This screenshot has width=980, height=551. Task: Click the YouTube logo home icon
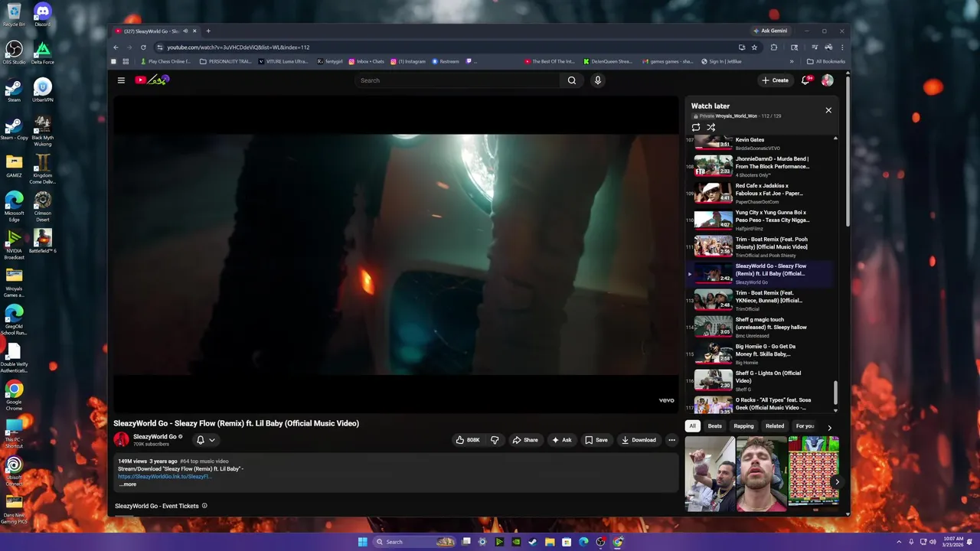point(152,80)
